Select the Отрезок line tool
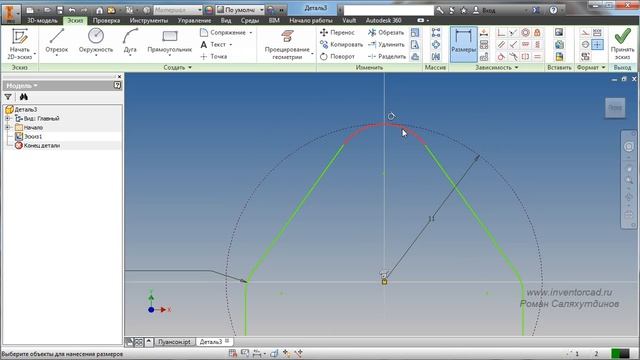This screenshot has width=640, height=360. (x=56, y=41)
